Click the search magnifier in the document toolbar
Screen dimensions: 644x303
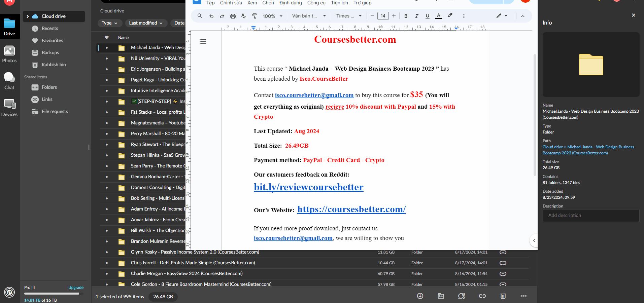[200, 16]
